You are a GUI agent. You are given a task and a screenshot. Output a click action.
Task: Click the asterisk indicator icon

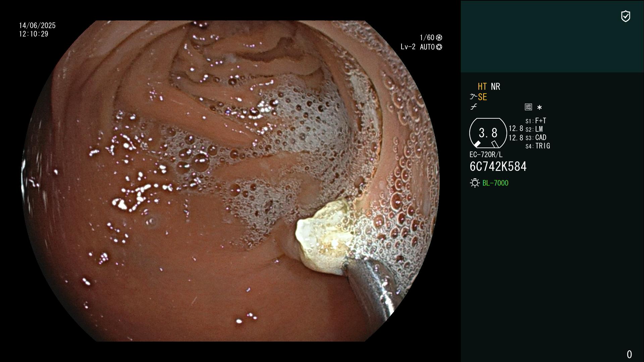pyautogui.click(x=539, y=107)
